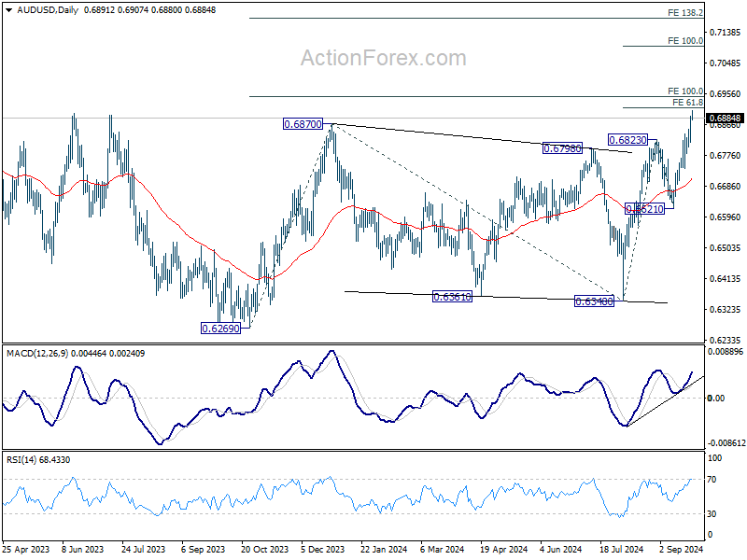Screen dimensions: 747x560
Task: Click the 0.63480 price label
Action: [594, 301]
